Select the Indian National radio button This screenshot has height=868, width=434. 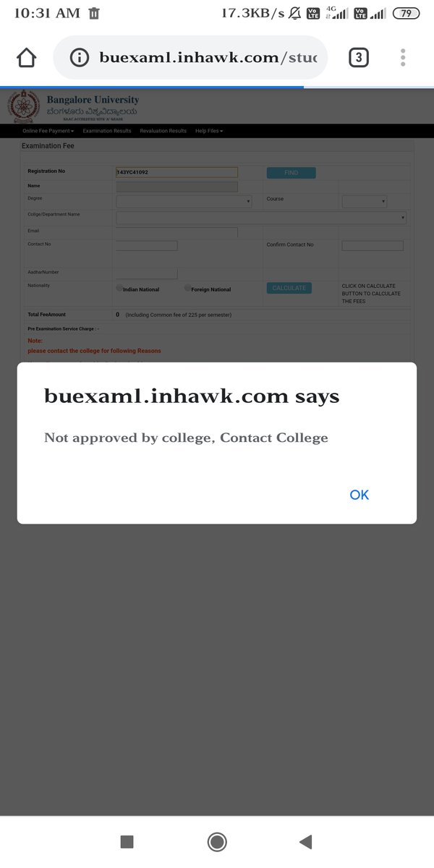[119, 288]
